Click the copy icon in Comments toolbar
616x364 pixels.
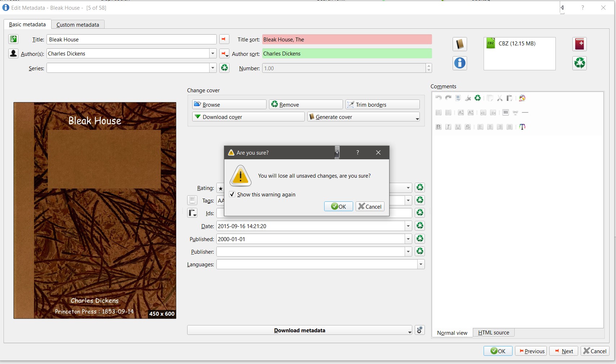pyautogui.click(x=490, y=98)
